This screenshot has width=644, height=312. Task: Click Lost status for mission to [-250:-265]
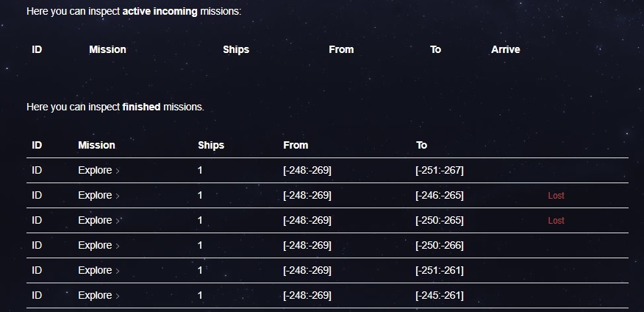(556, 221)
